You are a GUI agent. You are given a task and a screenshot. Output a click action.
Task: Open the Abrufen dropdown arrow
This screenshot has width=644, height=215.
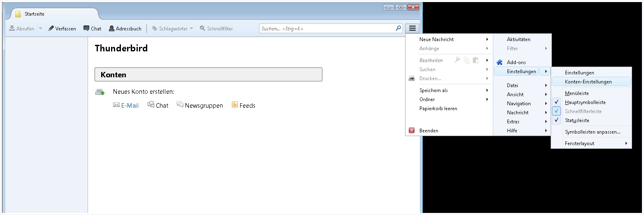[40, 29]
